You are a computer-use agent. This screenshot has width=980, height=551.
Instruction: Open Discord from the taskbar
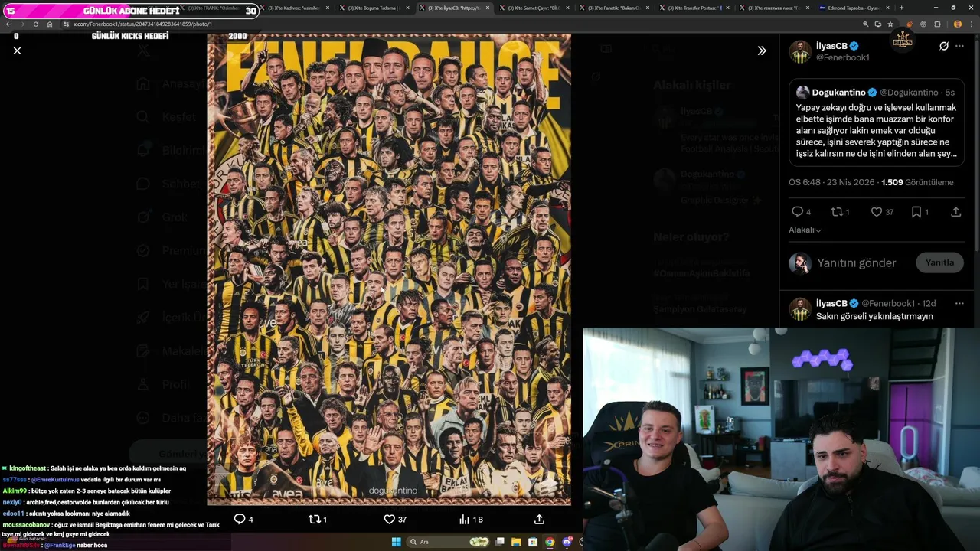tap(567, 542)
